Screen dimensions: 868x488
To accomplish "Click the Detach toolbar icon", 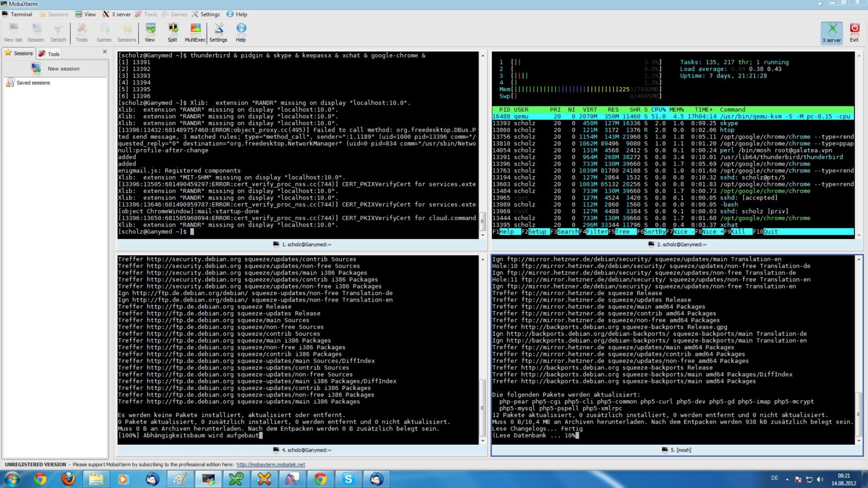I will tap(58, 33).
